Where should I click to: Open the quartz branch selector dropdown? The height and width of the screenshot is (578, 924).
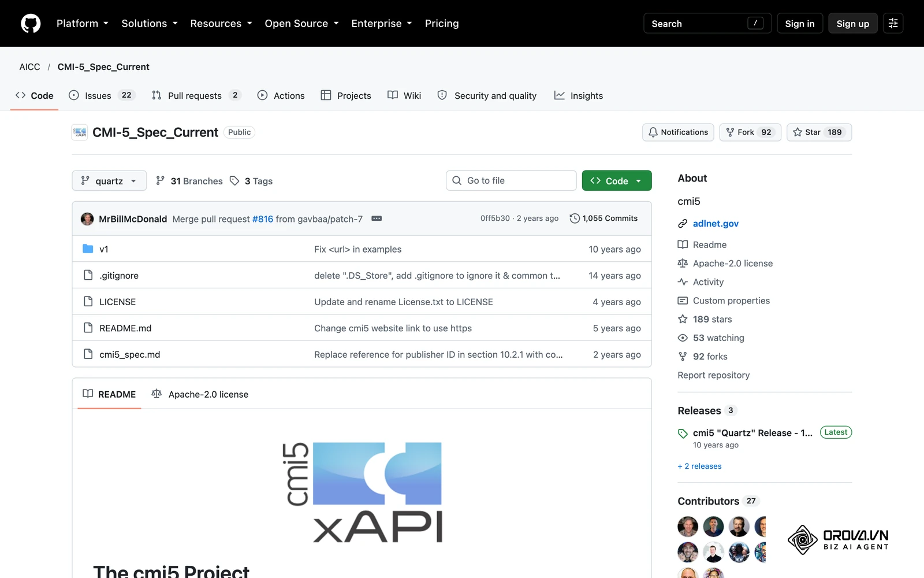tap(109, 181)
